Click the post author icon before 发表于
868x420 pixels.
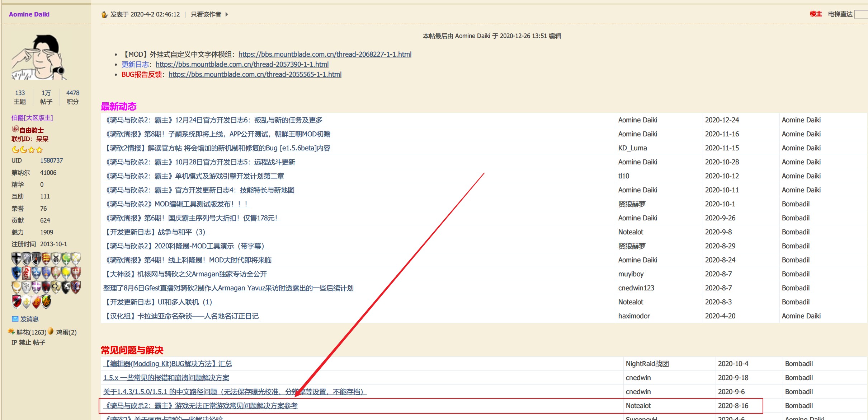coord(104,14)
